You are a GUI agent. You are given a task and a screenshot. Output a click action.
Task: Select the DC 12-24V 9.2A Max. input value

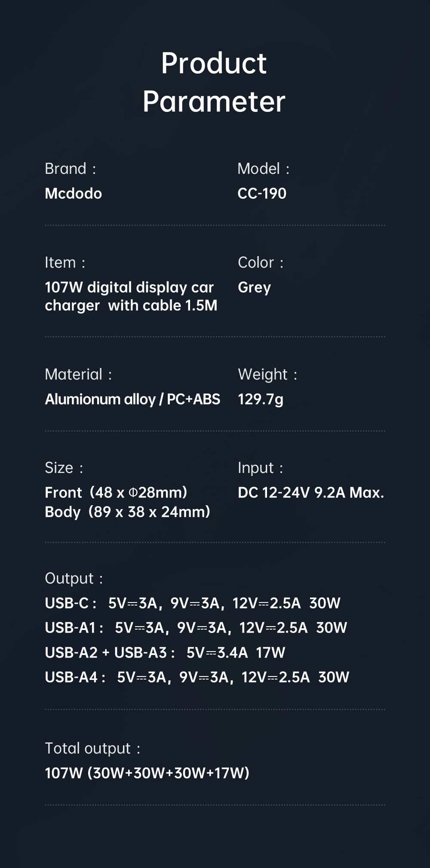click(x=310, y=492)
